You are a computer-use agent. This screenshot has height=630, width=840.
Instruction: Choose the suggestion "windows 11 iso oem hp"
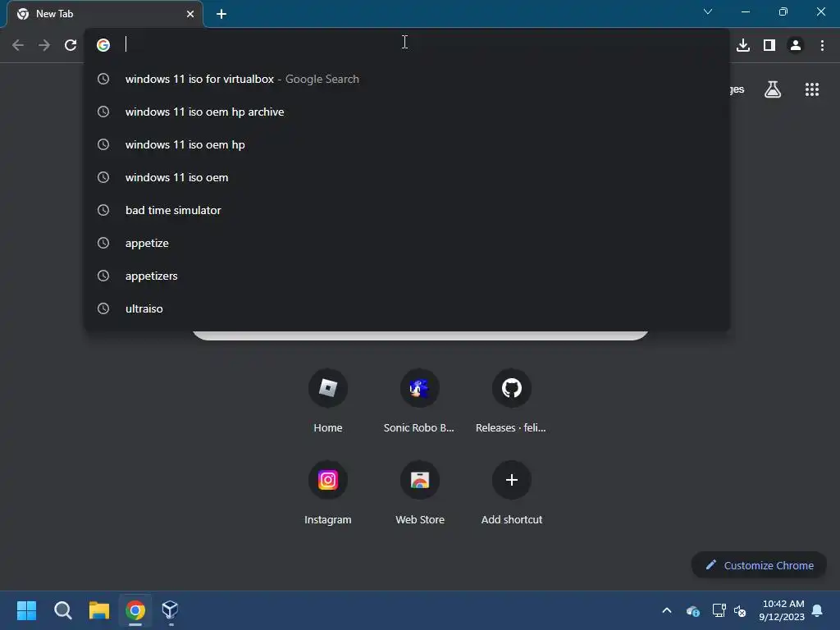click(x=407, y=144)
